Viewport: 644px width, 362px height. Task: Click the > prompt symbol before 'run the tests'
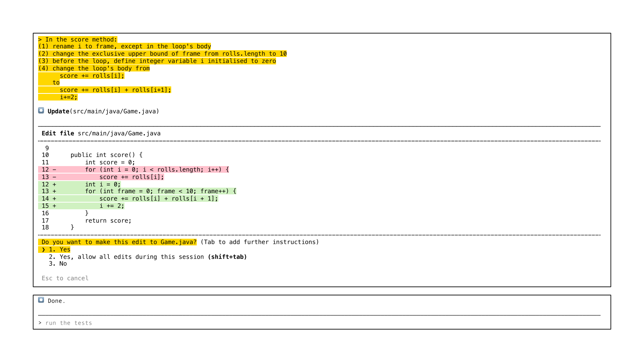pos(40,323)
